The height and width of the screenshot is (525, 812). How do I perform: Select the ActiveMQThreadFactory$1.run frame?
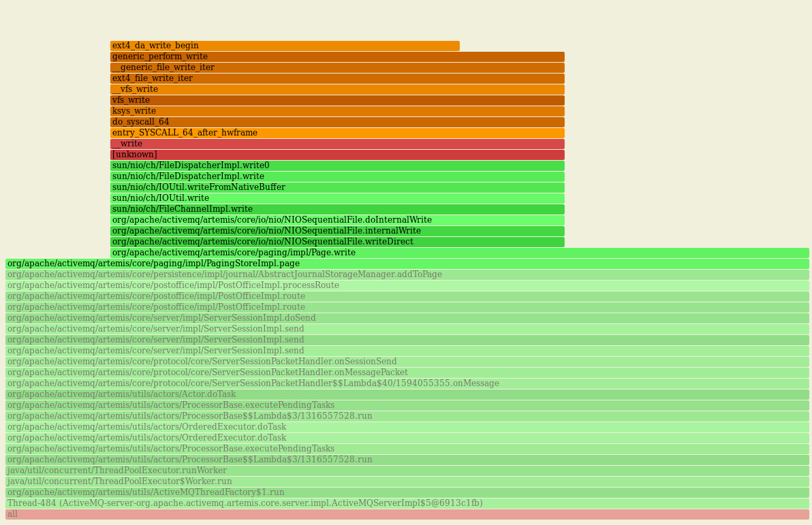click(x=407, y=492)
